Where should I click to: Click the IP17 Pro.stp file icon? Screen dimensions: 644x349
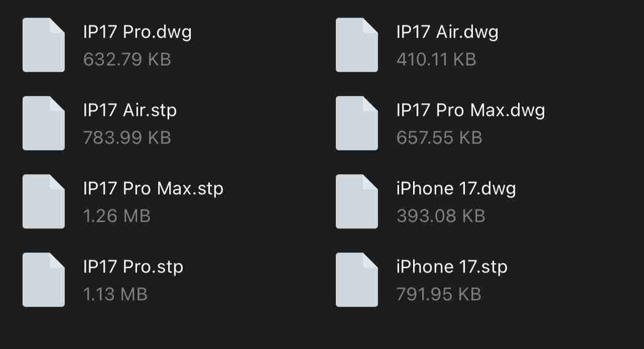43,280
